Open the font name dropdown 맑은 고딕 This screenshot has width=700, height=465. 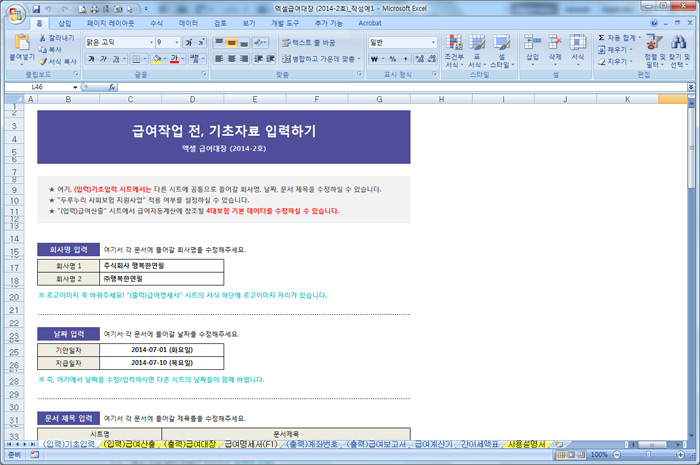[x=151, y=42]
